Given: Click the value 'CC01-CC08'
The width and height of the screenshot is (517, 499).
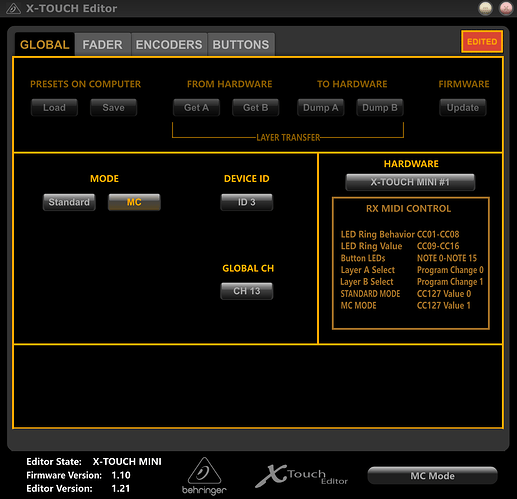Looking at the screenshot, I should pyautogui.click(x=438, y=234).
